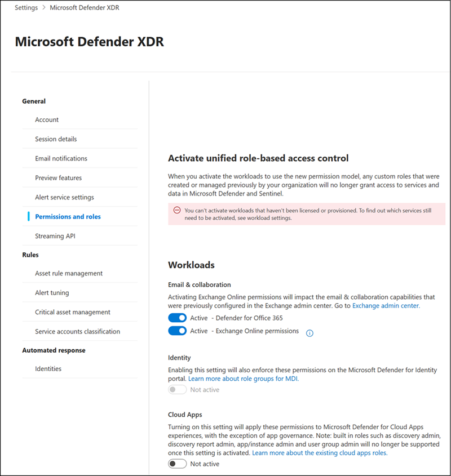This screenshot has width=451, height=476.
Task: Open Alert tuning settings
Action: click(51, 292)
